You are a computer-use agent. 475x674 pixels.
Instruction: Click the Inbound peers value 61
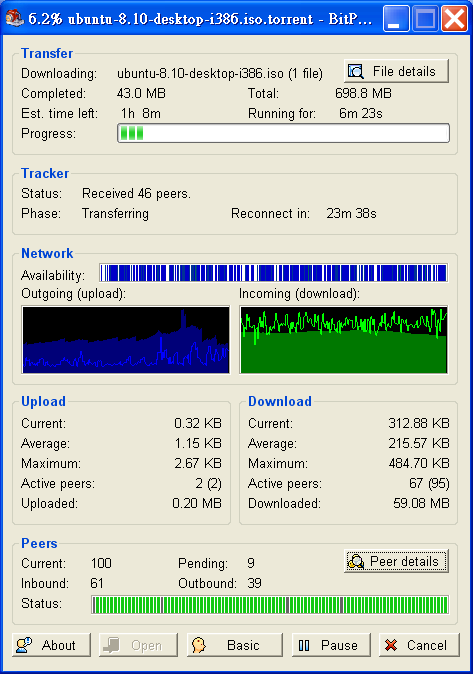[x=97, y=583]
